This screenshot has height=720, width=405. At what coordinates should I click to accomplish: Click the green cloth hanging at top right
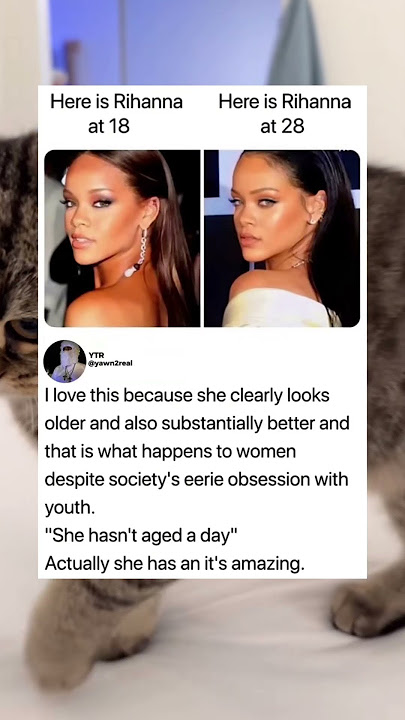(296, 42)
